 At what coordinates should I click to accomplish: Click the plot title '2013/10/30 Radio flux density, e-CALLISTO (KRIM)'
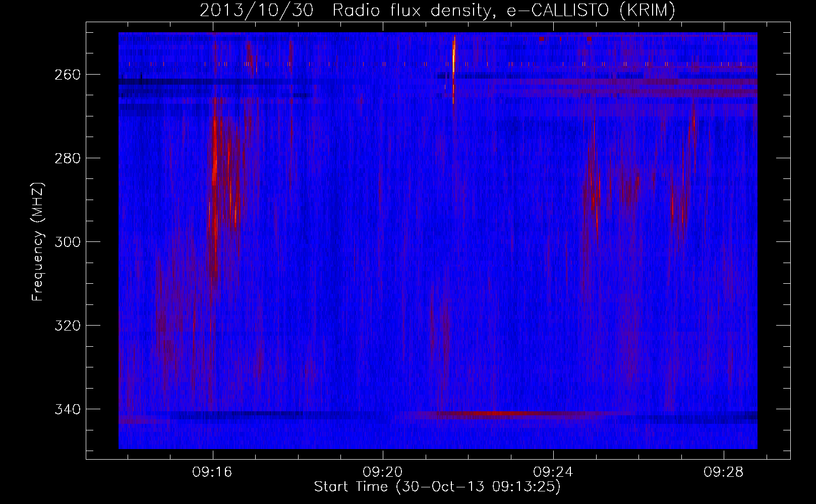[437, 10]
